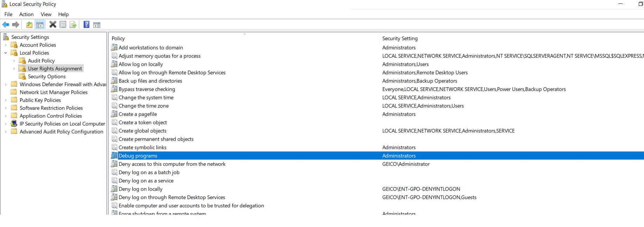Click the Export List toolbar icon
Screen dimensions: 644x227
tap(73, 25)
